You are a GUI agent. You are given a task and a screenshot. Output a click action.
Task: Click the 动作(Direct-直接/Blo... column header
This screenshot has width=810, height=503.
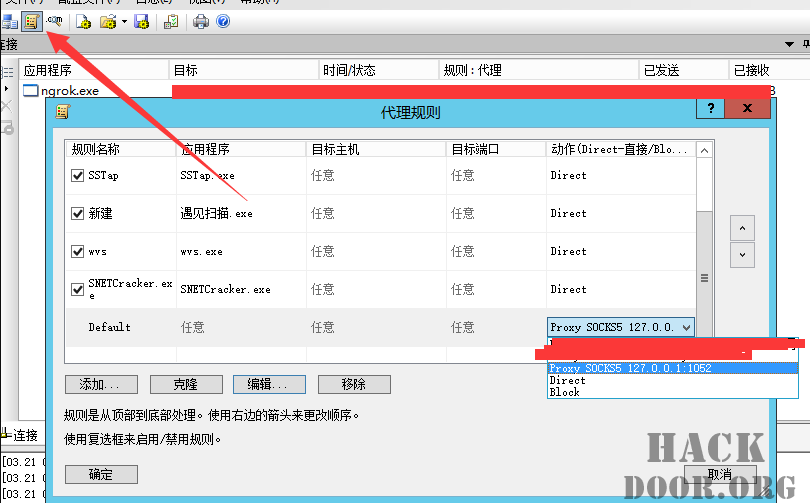point(621,149)
